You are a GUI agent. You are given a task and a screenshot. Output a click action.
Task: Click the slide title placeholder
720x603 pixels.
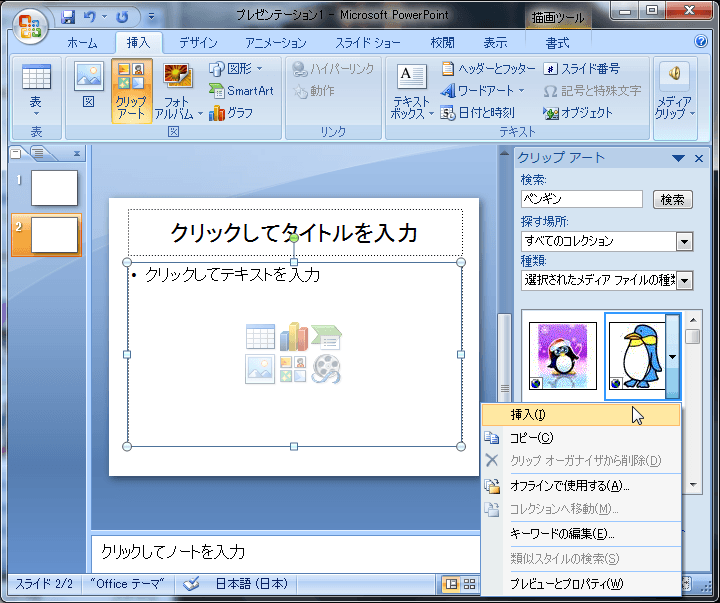click(x=295, y=232)
